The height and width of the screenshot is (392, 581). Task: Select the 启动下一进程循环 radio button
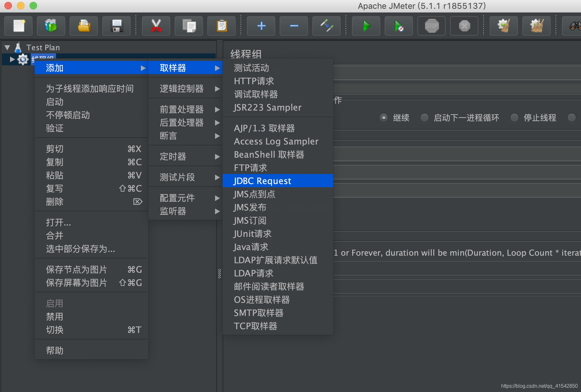424,118
